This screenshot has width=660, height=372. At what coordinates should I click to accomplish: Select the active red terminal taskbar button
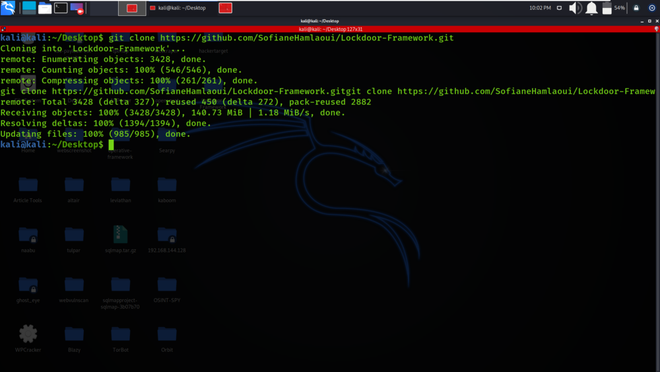132,8
